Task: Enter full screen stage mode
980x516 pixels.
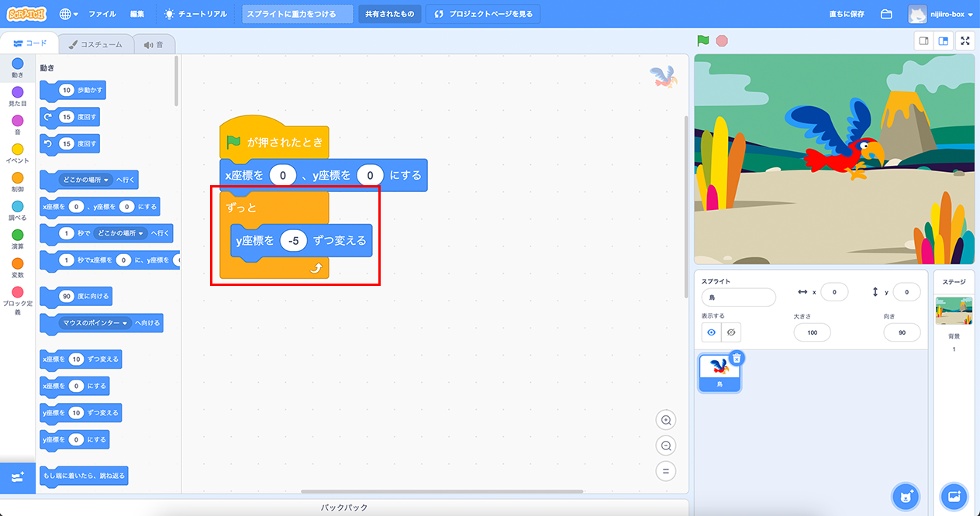Action: [x=965, y=41]
